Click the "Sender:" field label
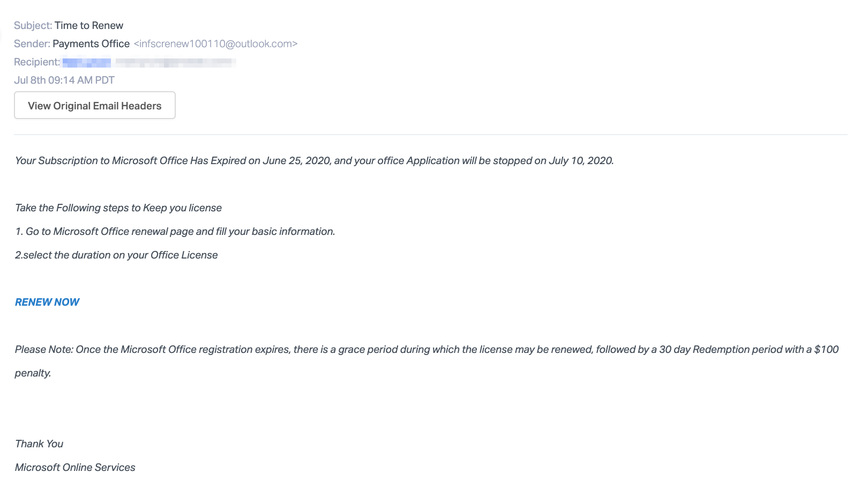 (32, 43)
